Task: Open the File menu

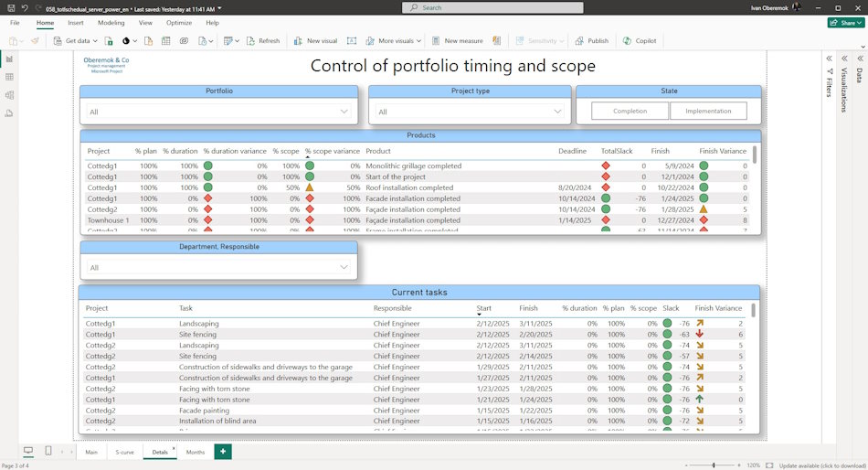Action: coord(15,23)
